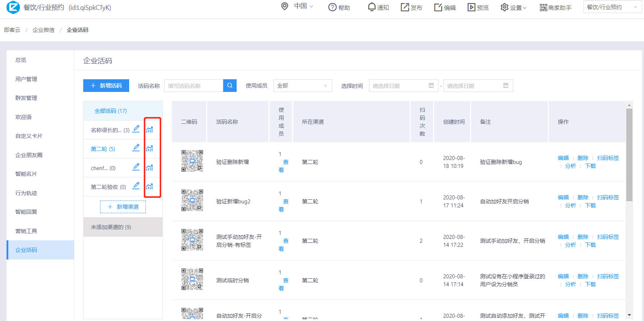The image size is (644, 321).
Task: Click the end date 请选择日期 field
Action: (x=478, y=85)
